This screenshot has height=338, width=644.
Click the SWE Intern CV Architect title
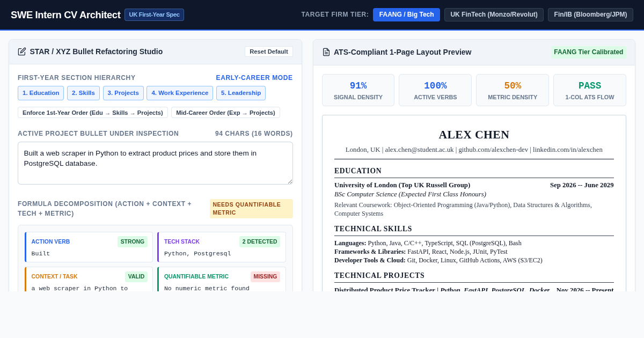pyautogui.click(x=65, y=15)
